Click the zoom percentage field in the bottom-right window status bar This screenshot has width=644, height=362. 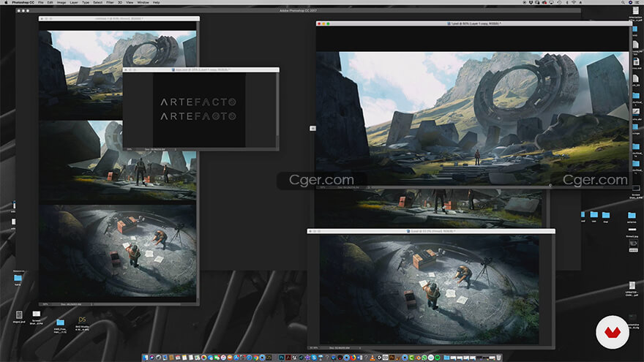(314, 347)
